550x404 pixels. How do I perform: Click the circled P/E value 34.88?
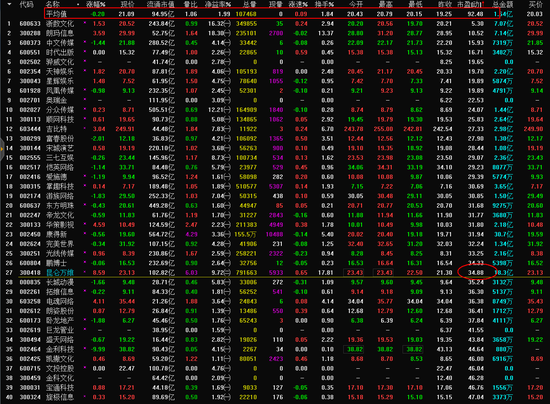(476, 272)
